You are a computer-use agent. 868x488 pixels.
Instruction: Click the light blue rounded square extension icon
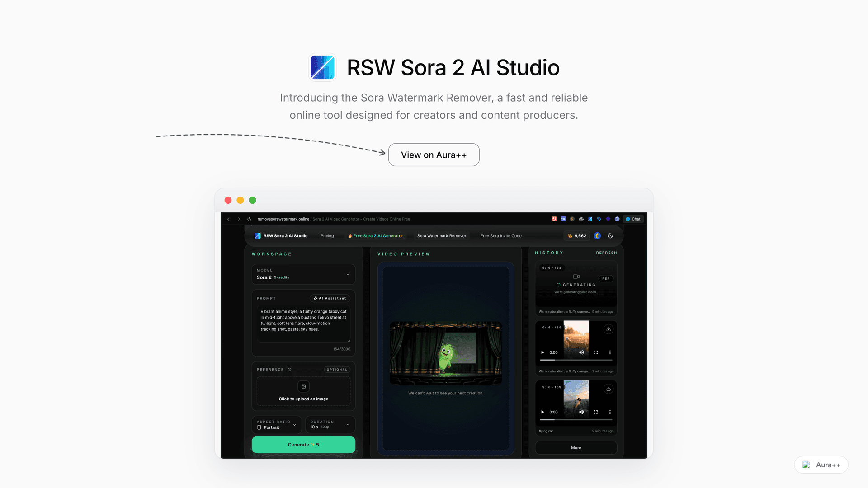617,219
